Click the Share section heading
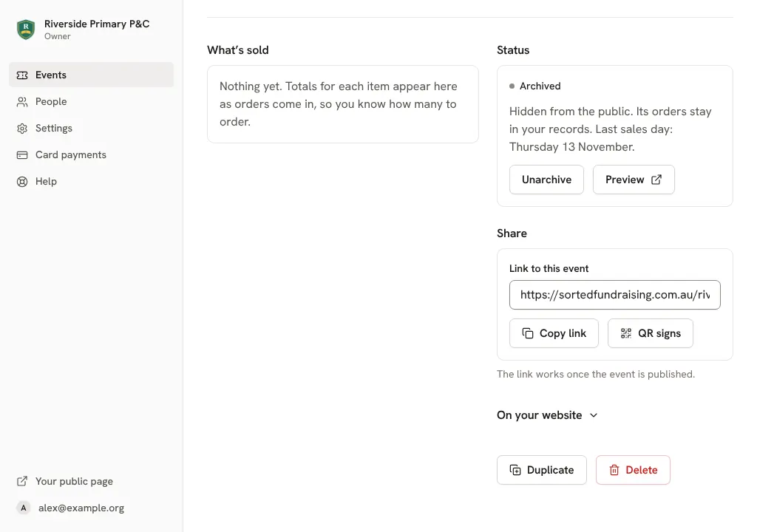Viewport: 757px width, 532px height. click(x=512, y=233)
